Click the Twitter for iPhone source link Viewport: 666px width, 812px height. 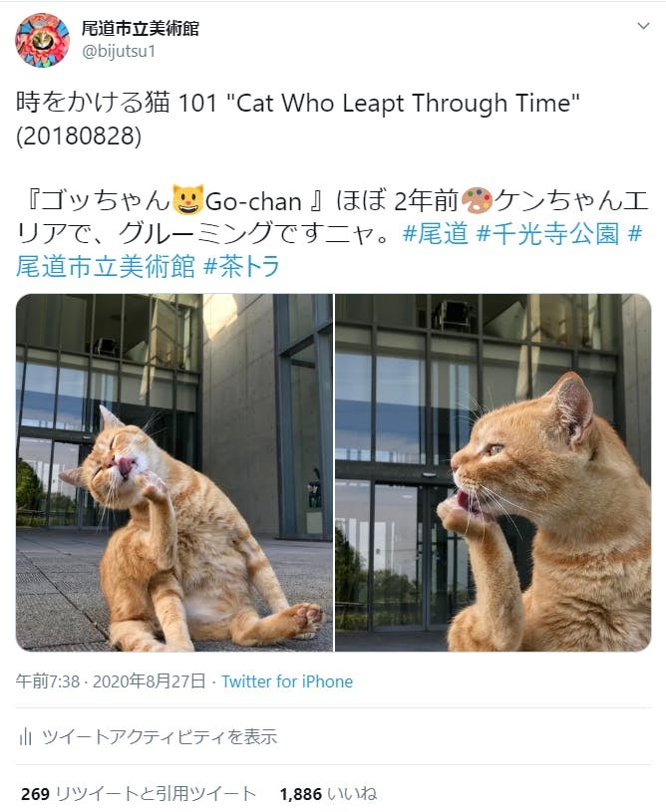click(x=287, y=681)
